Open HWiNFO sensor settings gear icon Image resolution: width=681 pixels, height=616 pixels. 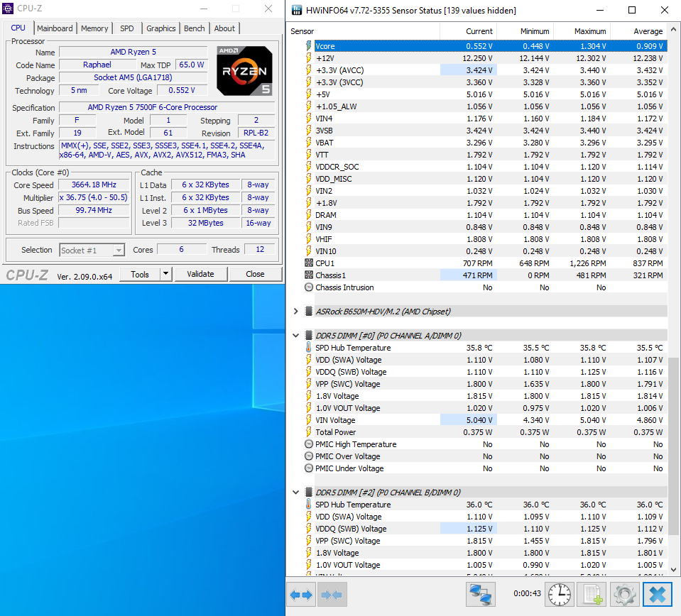(624, 594)
